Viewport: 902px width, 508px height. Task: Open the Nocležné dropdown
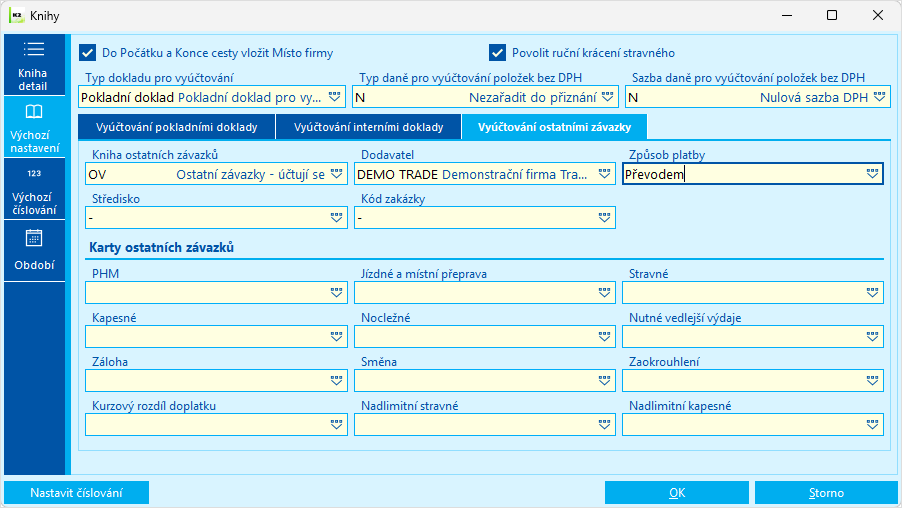pyautogui.click(x=604, y=337)
